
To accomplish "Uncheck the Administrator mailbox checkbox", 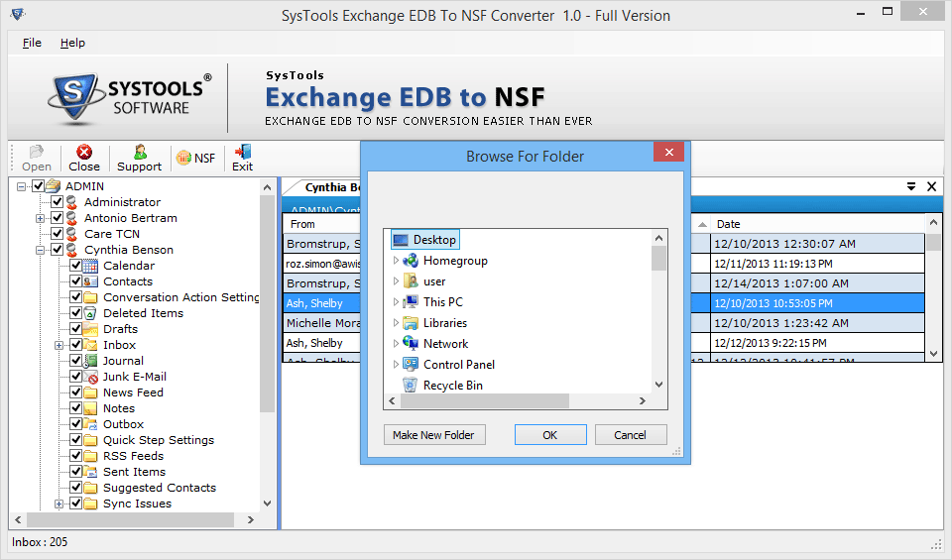I will pos(58,202).
